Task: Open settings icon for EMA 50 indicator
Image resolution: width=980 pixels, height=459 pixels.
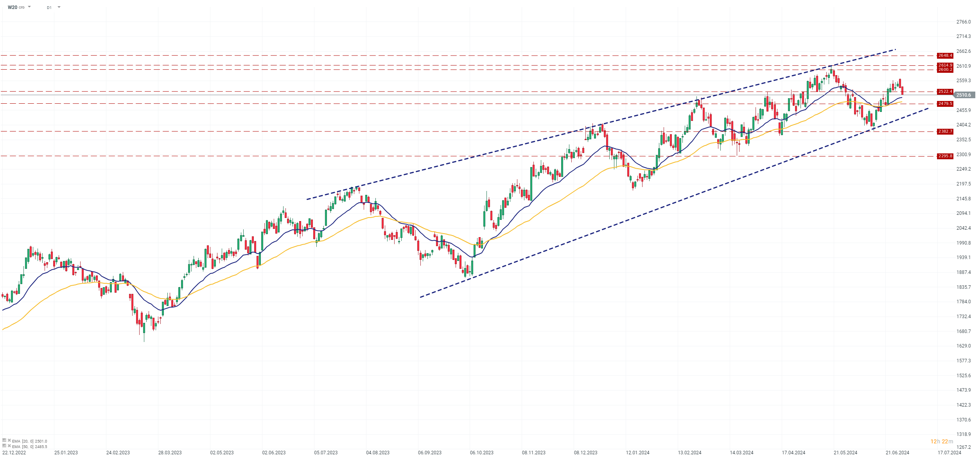Action: [x=4, y=446]
